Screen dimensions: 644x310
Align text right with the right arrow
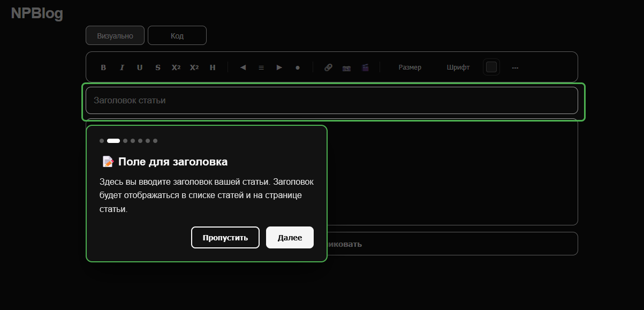(x=279, y=67)
